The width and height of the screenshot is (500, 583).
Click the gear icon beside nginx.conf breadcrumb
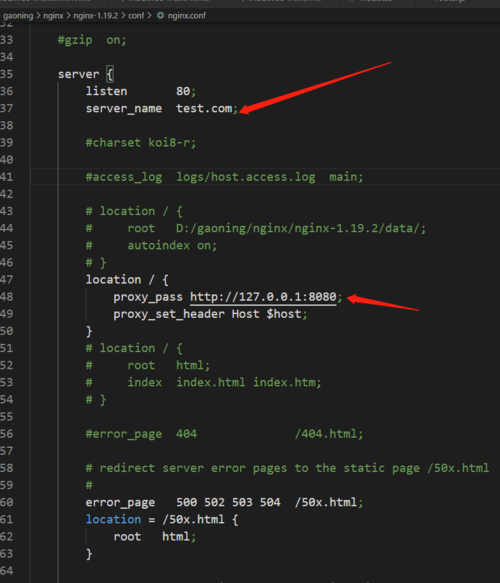(x=160, y=16)
